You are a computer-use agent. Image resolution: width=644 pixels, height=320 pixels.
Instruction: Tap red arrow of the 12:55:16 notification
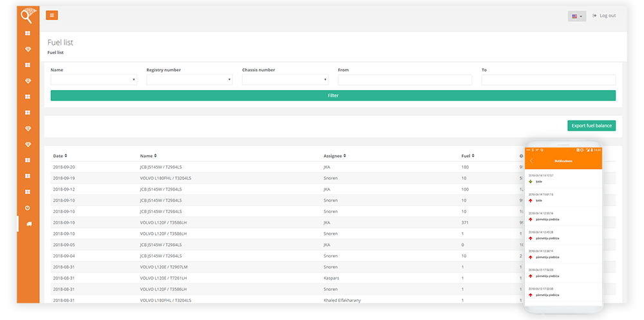click(x=530, y=220)
